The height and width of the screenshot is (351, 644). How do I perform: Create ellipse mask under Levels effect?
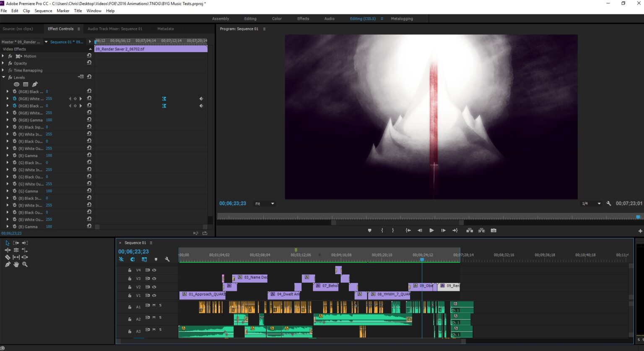[16, 84]
